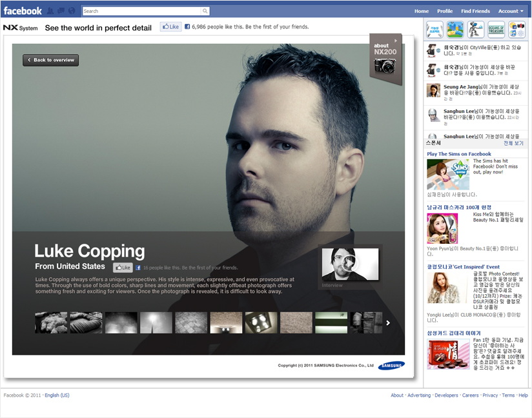Open the 가능성 프로젝트 app icon
This screenshot has height=418, width=532.
pyautogui.click(x=435, y=30)
